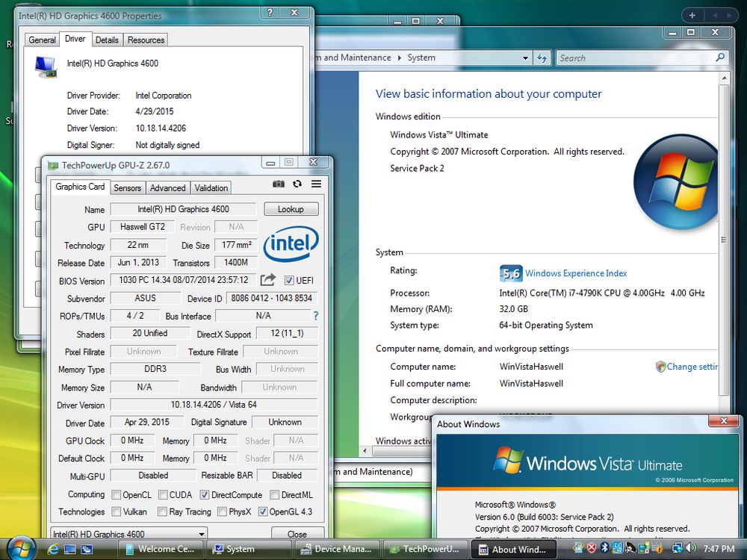Open the Advanced tab in GPU-Z
This screenshot has width=747, height=560.
(x=167, y=188)
